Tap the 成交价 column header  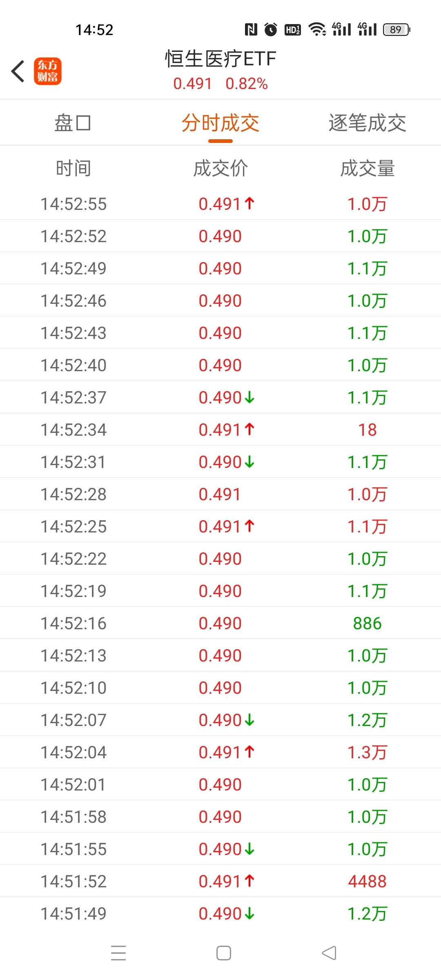click(x=220, y=168)
